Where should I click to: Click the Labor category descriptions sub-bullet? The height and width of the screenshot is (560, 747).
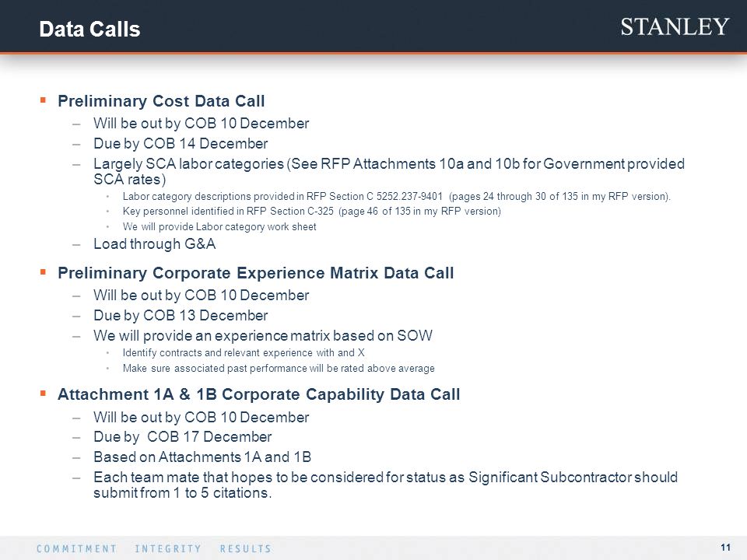[x=396, y=196]
